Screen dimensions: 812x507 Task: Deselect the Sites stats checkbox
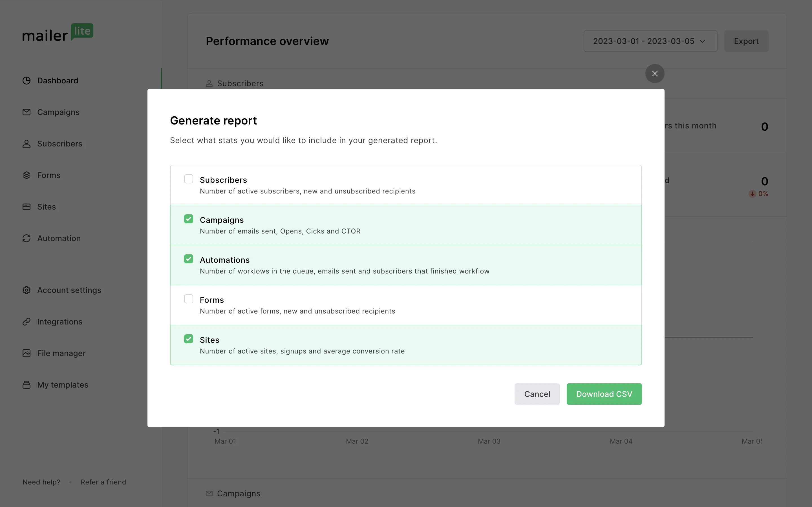189,339
